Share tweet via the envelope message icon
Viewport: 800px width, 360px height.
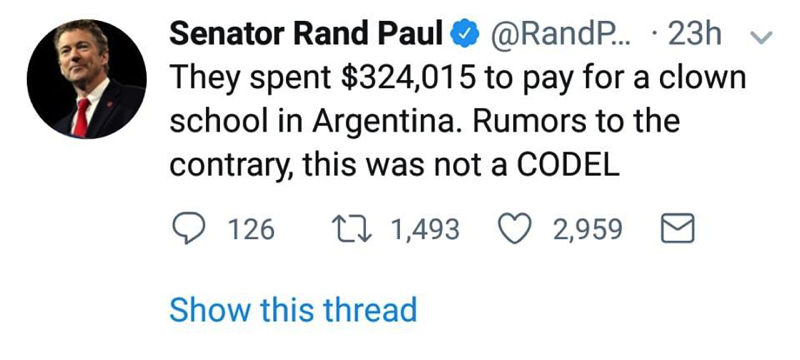(678, 228)
